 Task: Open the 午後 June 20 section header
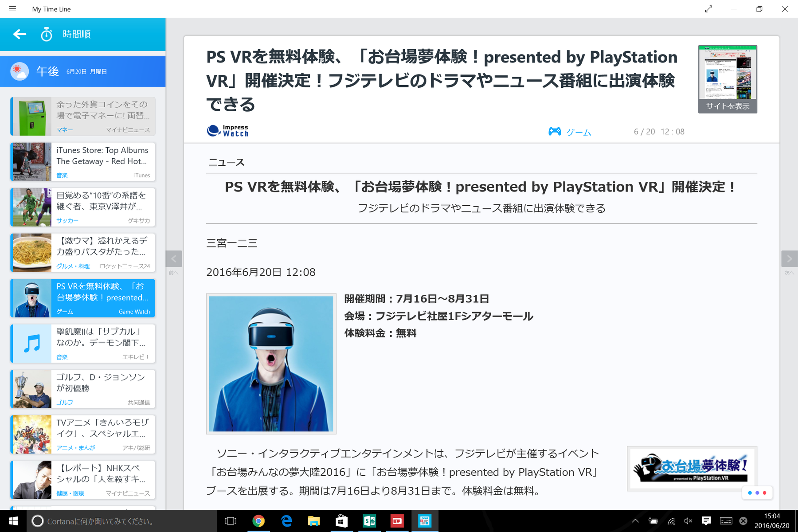click(x=83, y=71)
